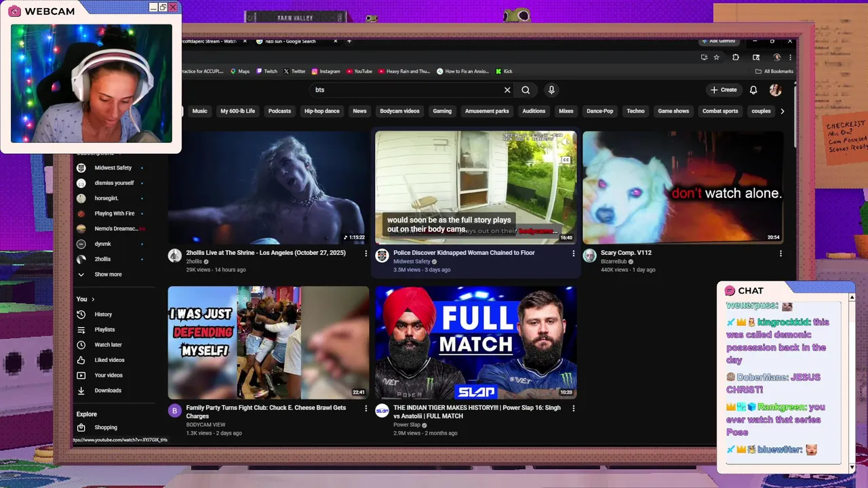The height and width of the screenshot is (488, 868).
Task: Open the YouTube account avatar menu
Action: tap(775, 90)
